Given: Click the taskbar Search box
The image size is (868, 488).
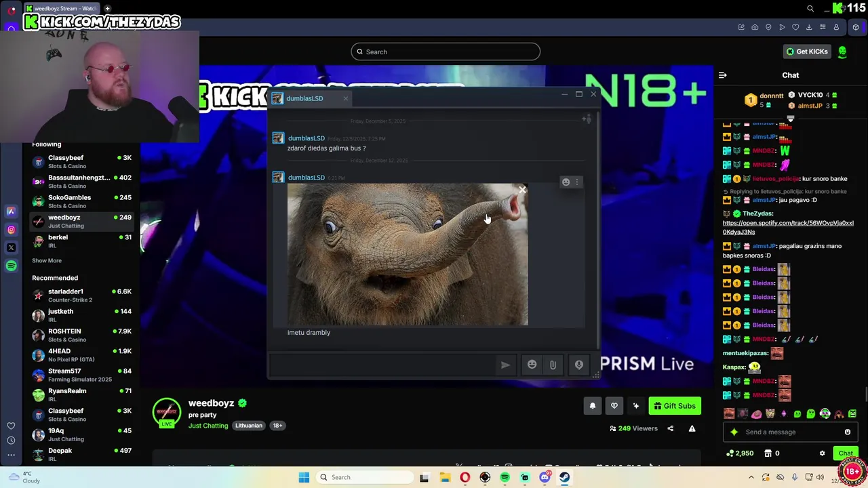Looking at the screenshot, I should (x=365, y=477).
